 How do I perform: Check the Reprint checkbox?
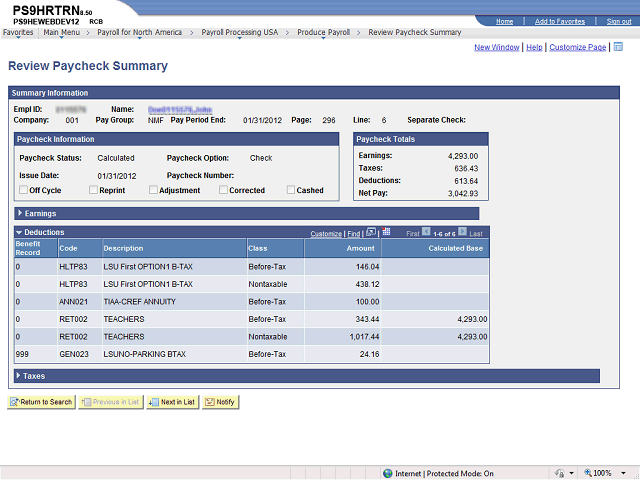point(93,190)
